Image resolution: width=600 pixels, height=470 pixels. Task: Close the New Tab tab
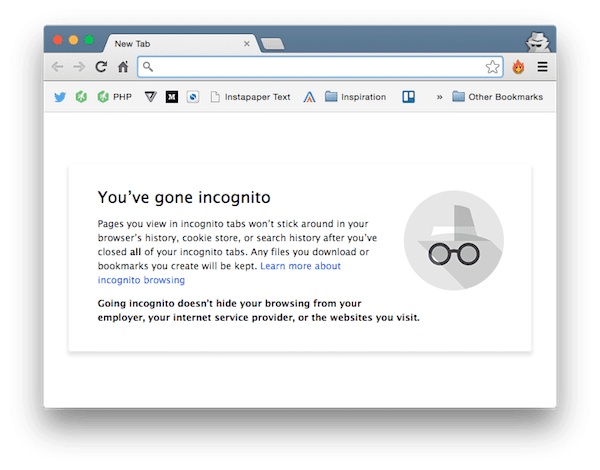tap(247, 44)
